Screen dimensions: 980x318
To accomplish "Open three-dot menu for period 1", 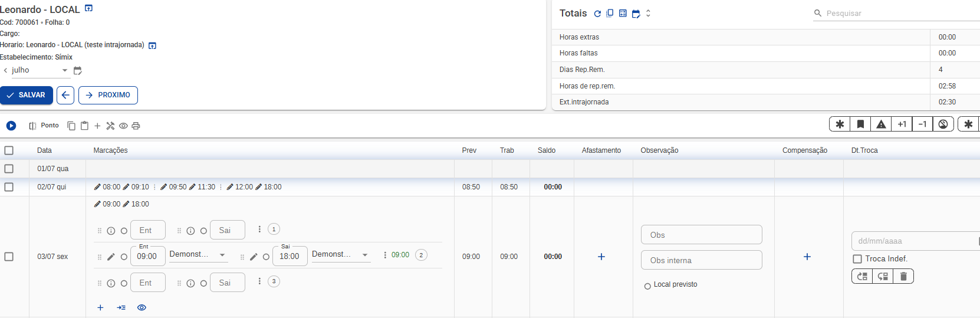I will coord(259,229).
